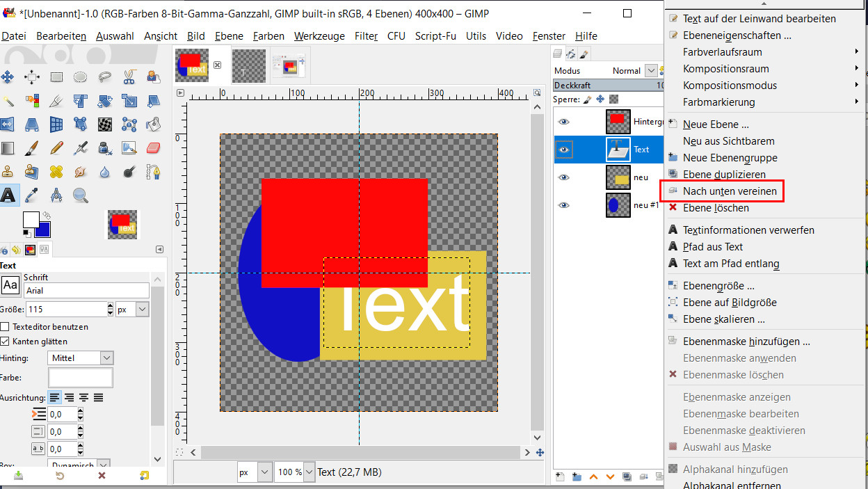
Task: Activate the Zoom magnifier tool
Action: coord(81,195)
